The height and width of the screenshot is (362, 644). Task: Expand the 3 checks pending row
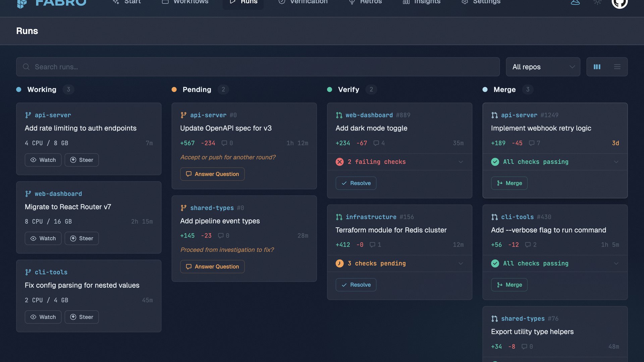(461, 263)
